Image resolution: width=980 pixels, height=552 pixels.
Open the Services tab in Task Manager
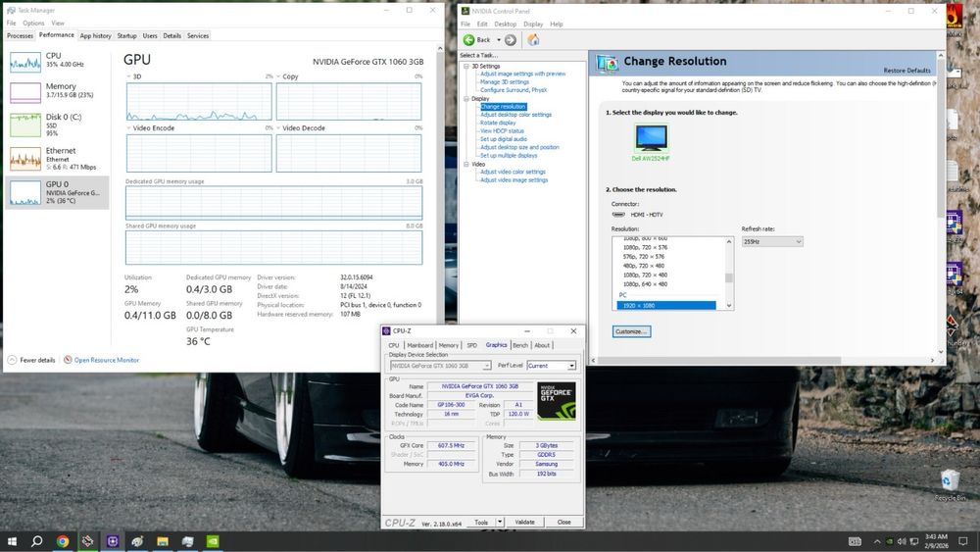click(x=198, y=36)
